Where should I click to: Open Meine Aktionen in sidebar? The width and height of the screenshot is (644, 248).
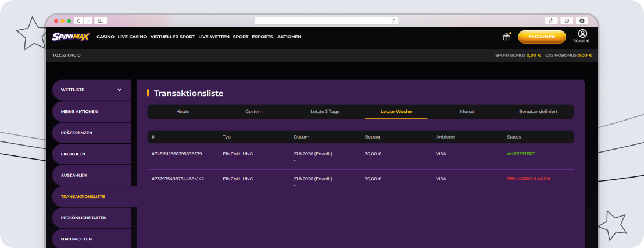tap(92, 111)
